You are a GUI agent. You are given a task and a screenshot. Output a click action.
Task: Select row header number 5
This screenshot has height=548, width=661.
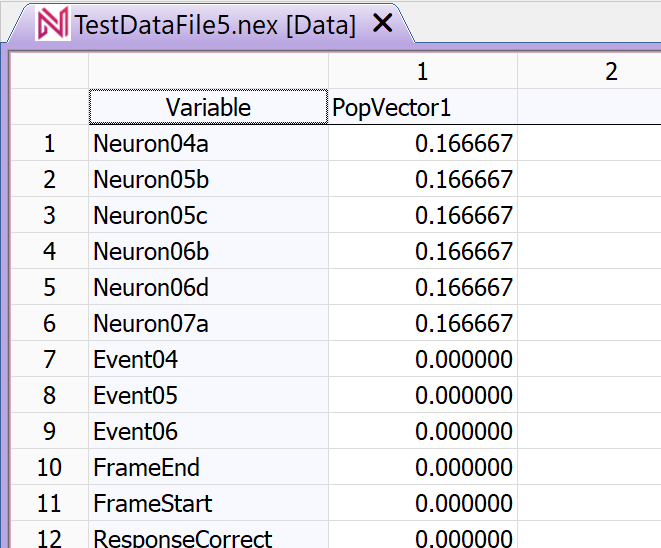pos(49,287)
